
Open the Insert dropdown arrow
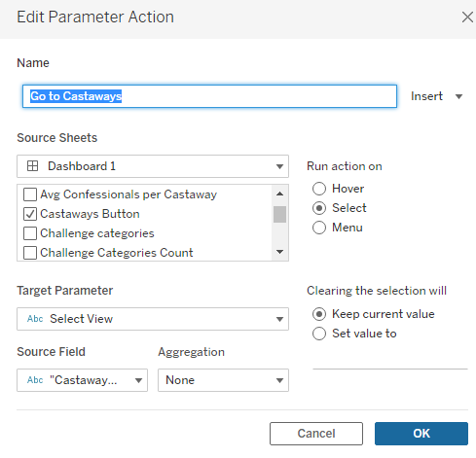tap(458, 96)
